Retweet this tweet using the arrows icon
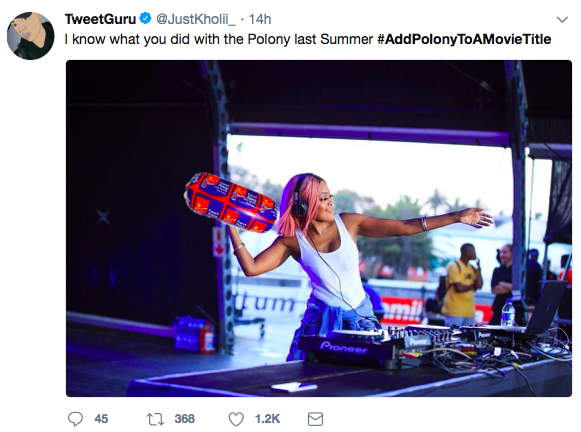This screenshot has width=581, height=432. coord(155,419)
